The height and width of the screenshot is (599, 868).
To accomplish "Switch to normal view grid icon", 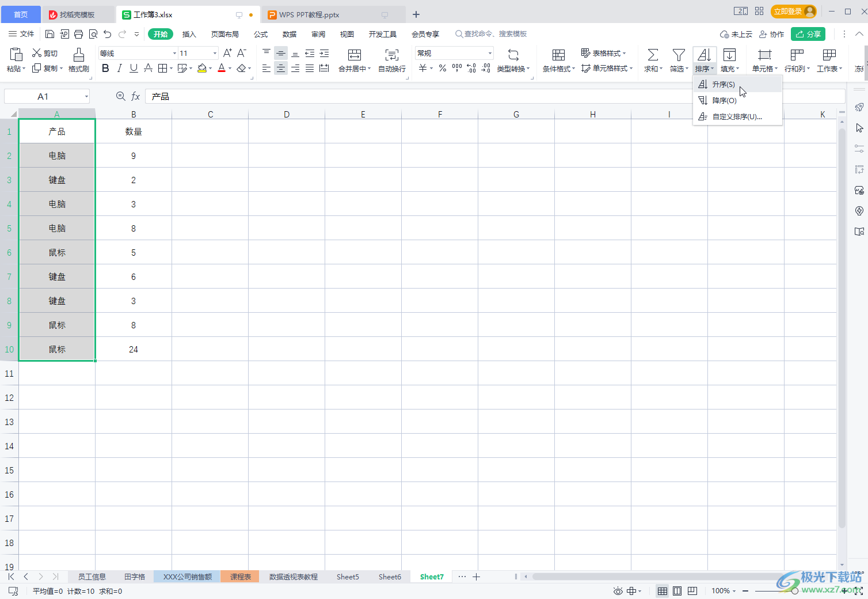I will 663,591.
